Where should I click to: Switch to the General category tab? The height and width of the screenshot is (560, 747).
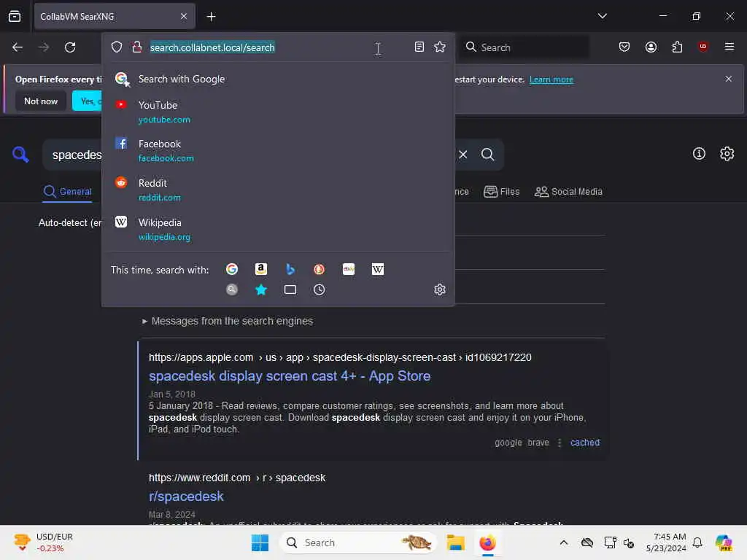[67, 192]
